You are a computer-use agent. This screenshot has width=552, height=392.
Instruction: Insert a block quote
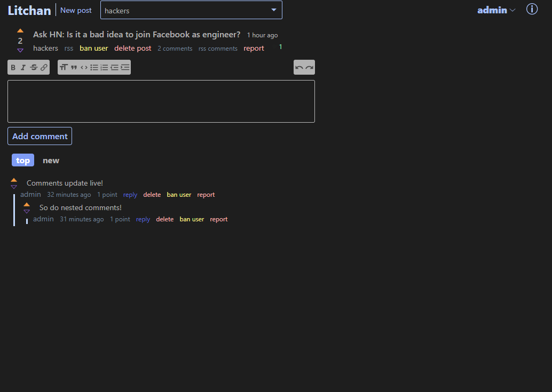click(x=74, y=68)
